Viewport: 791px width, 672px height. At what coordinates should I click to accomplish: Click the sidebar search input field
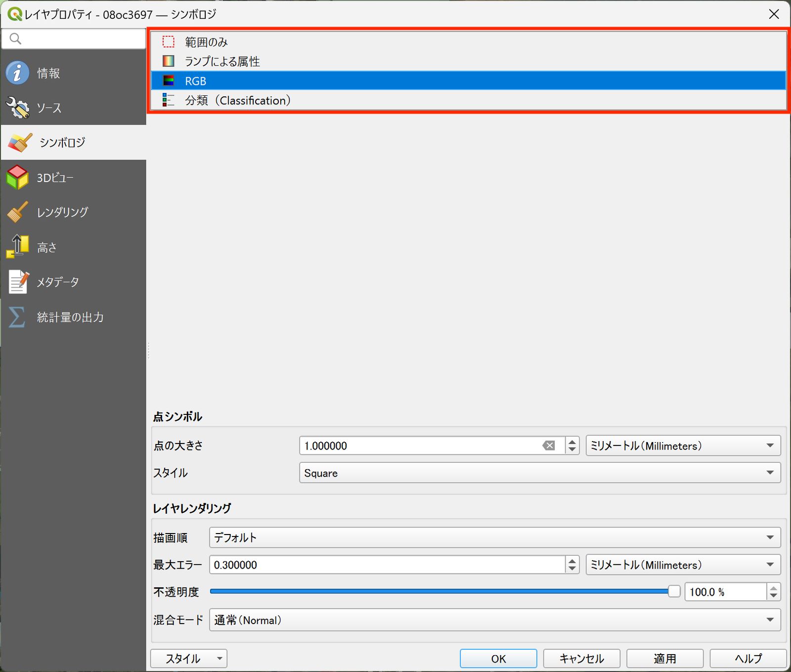coord(74,39)
